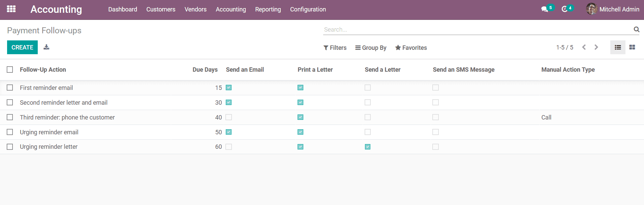Select Urging reminder letter row checkbox
The image size is (644, 205).
(x=10, y=147)
